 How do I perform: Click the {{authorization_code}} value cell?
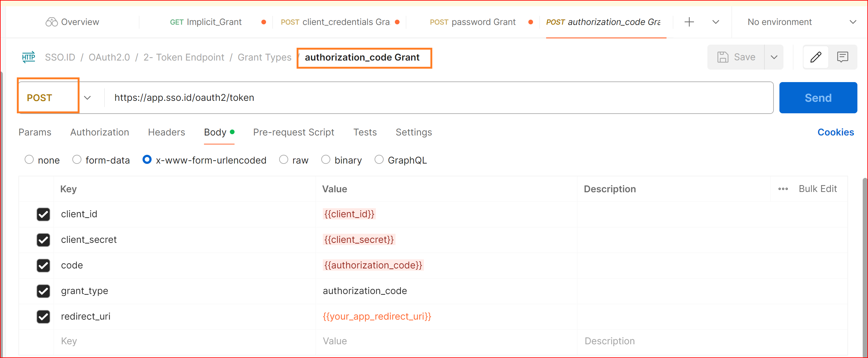point(446,266)
